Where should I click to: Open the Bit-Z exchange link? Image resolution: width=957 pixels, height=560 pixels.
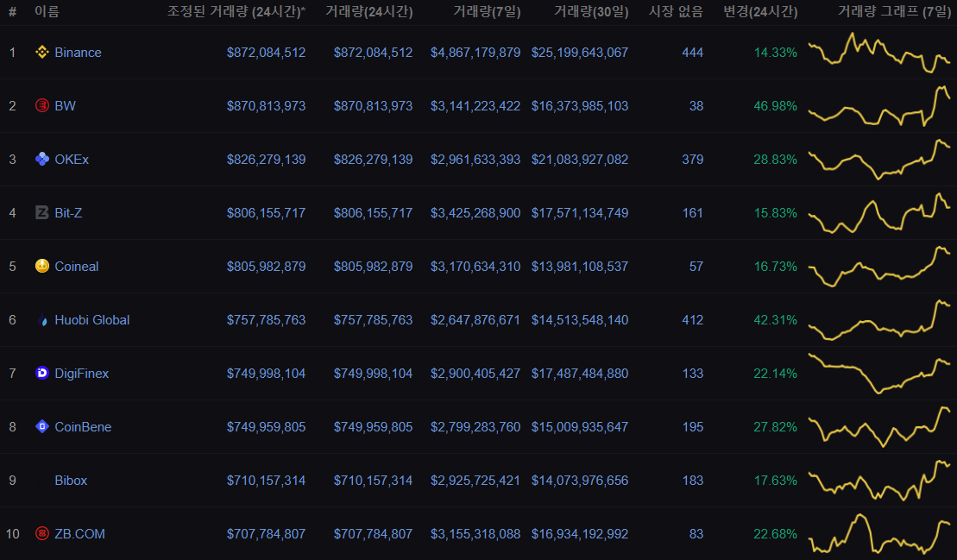pos(68,213)
